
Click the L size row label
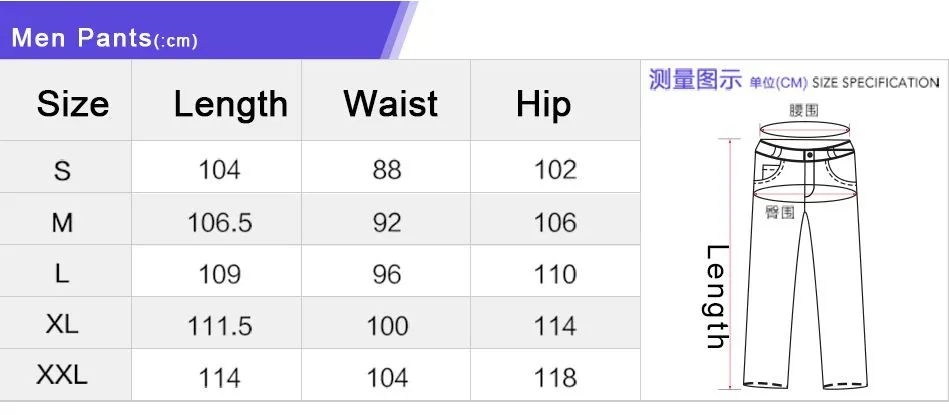coord(62,274)
